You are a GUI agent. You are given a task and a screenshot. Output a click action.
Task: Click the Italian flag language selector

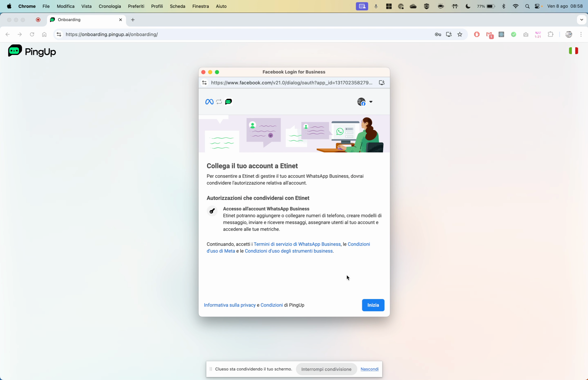pyautogui.click(x=573, y=51)
